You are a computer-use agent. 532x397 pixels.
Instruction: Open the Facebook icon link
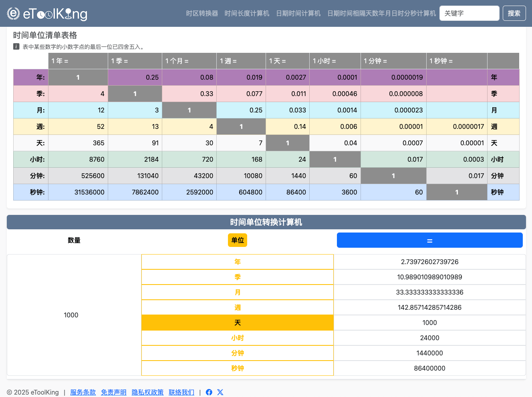pos(209,392)
